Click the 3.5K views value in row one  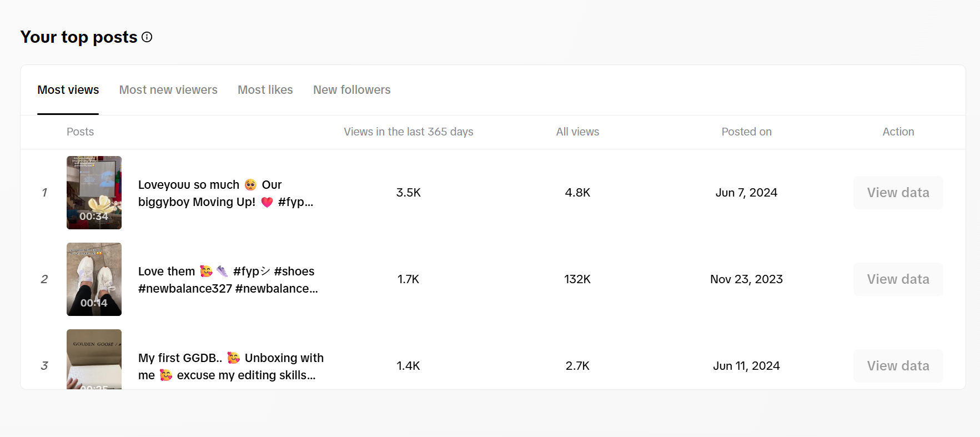[408, 193]
